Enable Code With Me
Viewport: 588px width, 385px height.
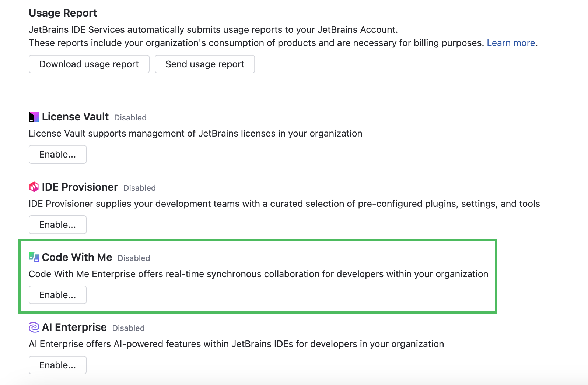tap(57, 295)
